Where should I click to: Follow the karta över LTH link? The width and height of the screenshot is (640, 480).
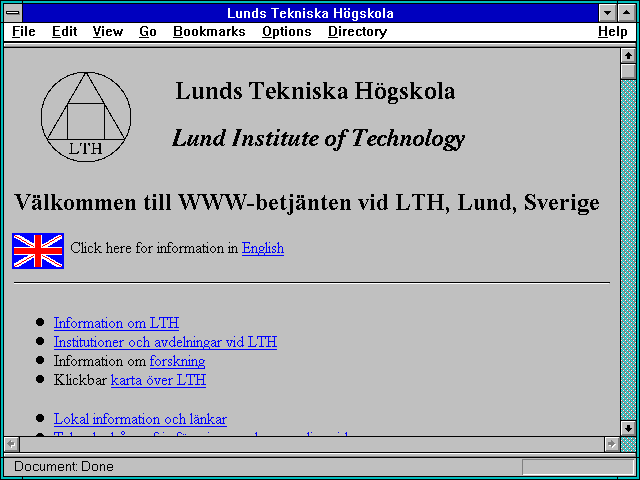pyautogui.click(x=158, y=380)
